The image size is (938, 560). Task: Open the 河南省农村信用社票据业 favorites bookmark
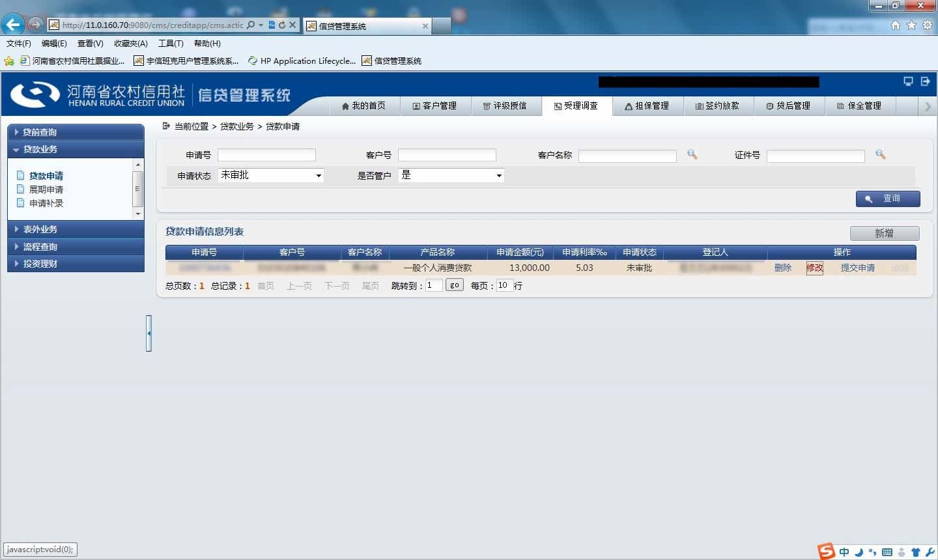pyautogui.click(x=72, y=61)
